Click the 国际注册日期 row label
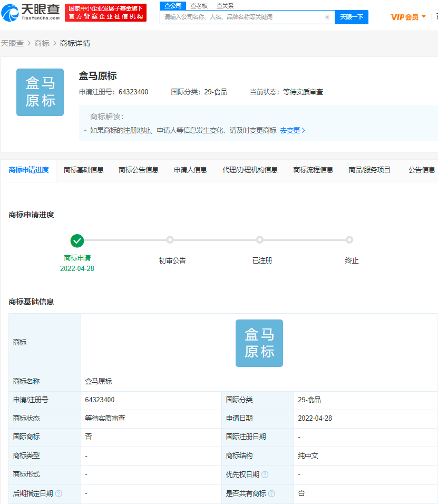Viewport: 438px width, 504px height. [246, 437]
